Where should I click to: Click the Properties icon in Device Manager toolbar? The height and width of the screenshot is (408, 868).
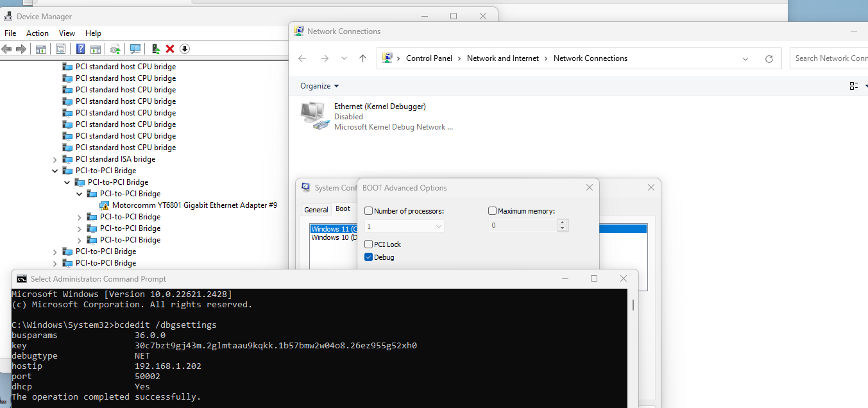point(59,49)
